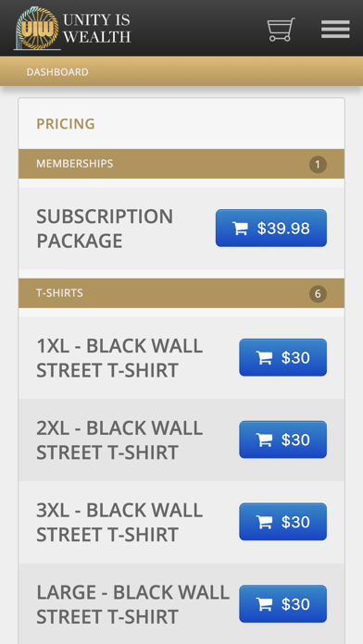Select the 3XL Black Wall Street T-Shirt title
Viewport: 363px width, 644px height.
coord(119,522)
